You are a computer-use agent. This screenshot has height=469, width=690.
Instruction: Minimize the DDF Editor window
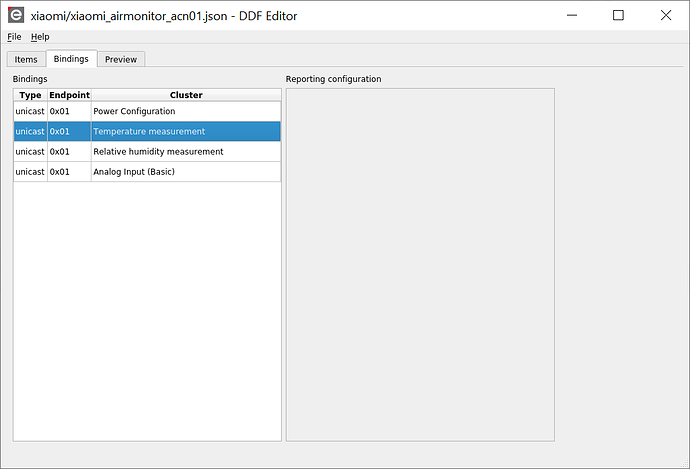(572, 15)
